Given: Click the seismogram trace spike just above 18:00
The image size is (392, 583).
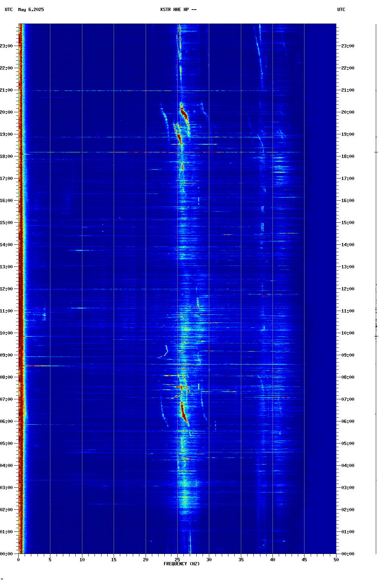Looking at the screenshot, I should (x=376, y=152).
